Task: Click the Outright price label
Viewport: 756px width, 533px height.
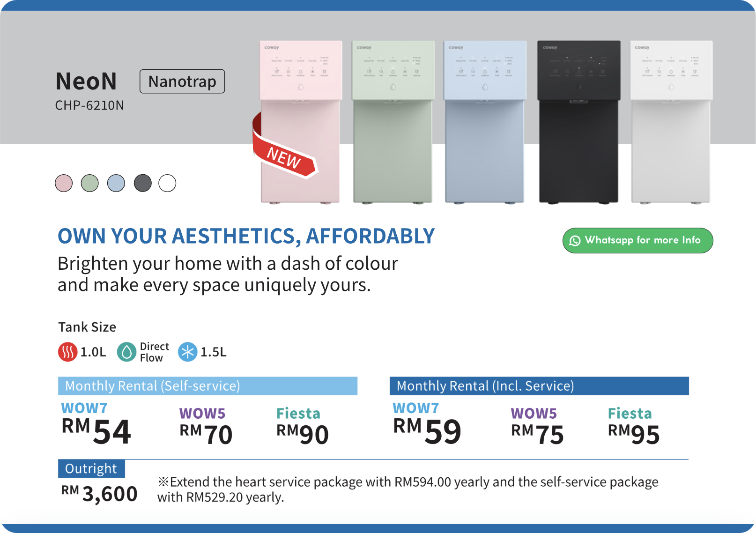Action: pyautogui.click(x=91, y=468)
